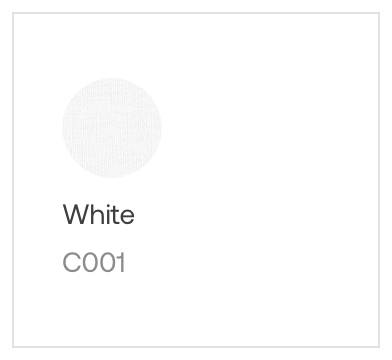The height and width of the screenshot is (360, 392).
Task: Click the knit-texture white circle icon
Action: pos(112,128)
